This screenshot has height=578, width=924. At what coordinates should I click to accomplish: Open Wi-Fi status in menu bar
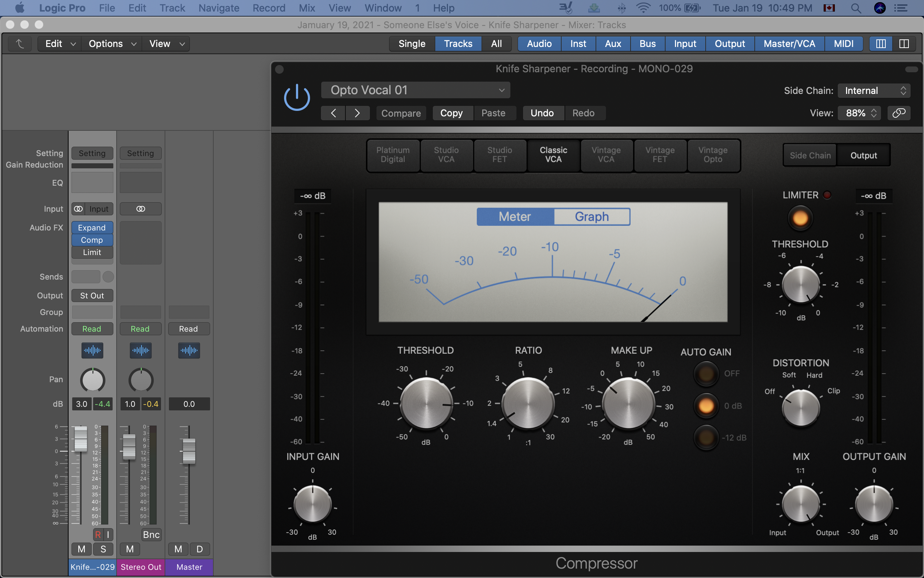point(643,8)
